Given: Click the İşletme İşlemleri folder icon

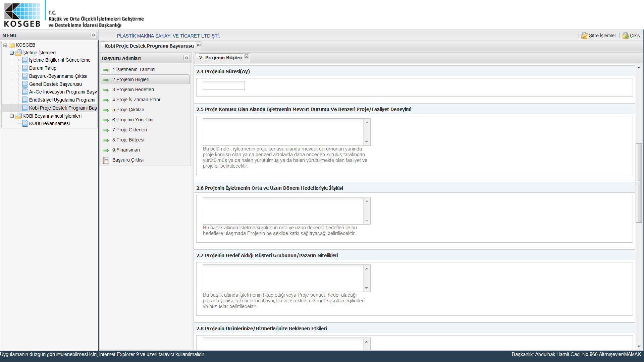Looking at the screenshot, I should pyautogui.click(x=18, y=53).
